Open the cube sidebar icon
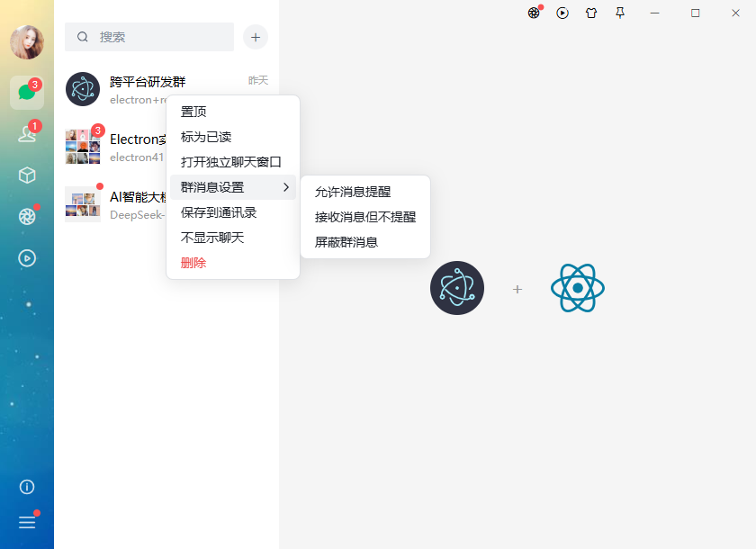 click(27, 175)
